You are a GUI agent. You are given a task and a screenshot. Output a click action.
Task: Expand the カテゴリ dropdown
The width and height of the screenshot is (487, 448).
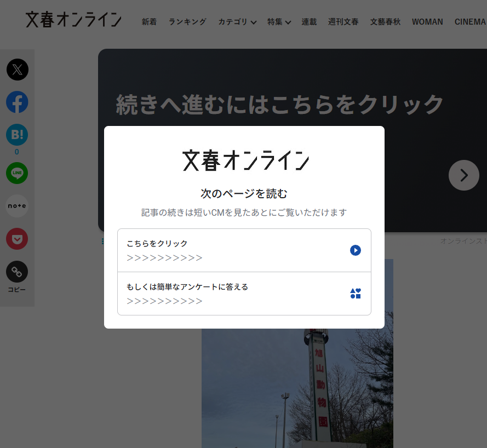[237, 22]
